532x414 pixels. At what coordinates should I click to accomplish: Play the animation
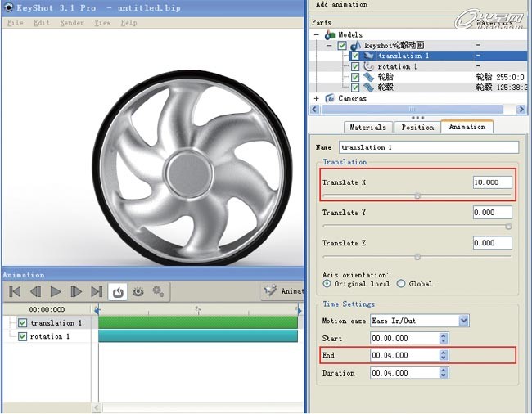click(x=56, y=291)
